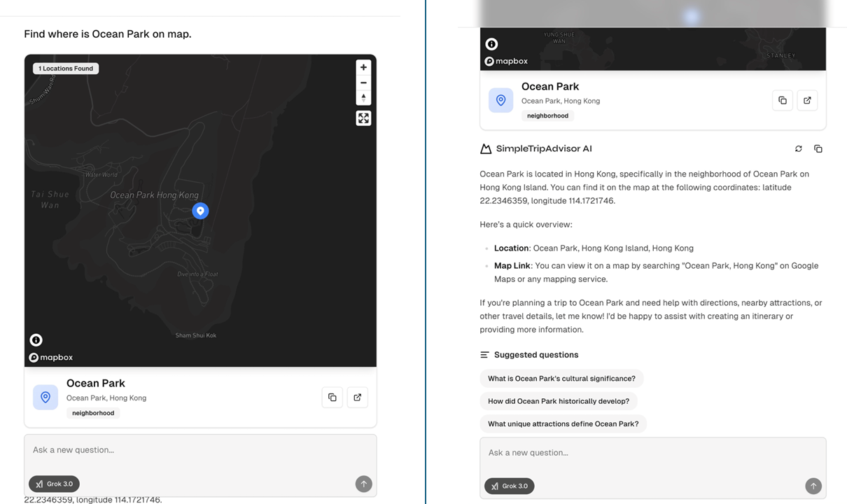
Task: Select 'What unique attractions define Ocean Park?'
Action: (563, 423)
